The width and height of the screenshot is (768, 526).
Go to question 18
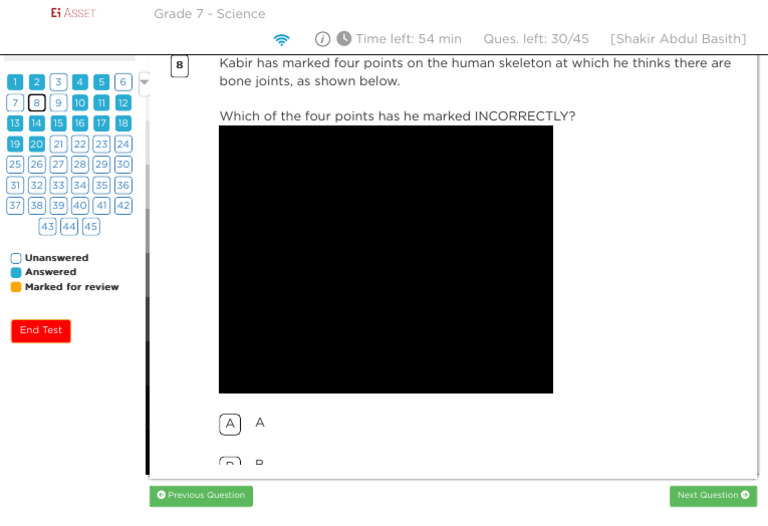click(123, 123)
